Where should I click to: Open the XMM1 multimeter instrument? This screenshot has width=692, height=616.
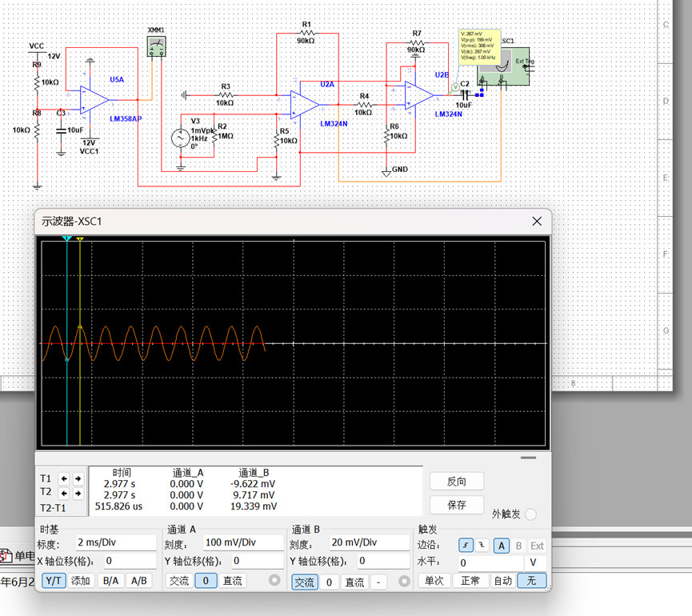156,46
